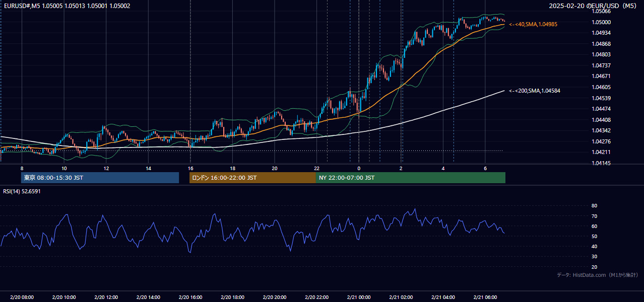The width and height of the screenshot is (644, 302).
Task: Click hour tick 18 under price chart
Action: [x=232, y=168]
